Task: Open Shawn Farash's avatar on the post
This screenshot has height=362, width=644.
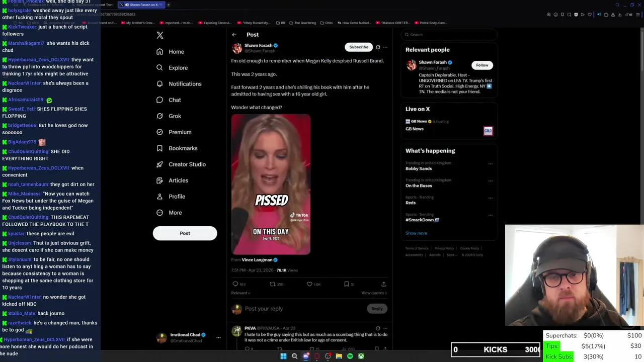Action: click(236, 48)
